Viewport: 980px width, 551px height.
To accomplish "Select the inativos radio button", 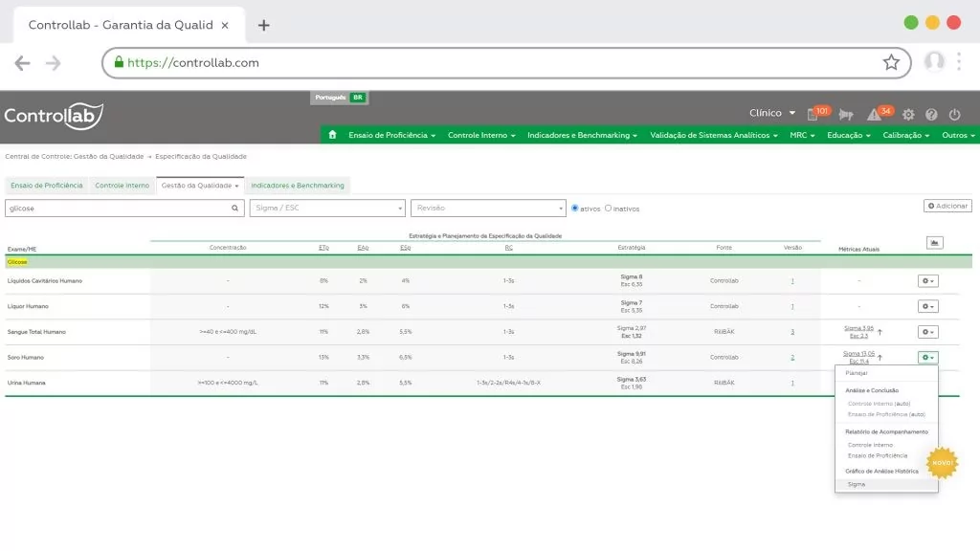I will pyautogui.click(x=610, y=208).
